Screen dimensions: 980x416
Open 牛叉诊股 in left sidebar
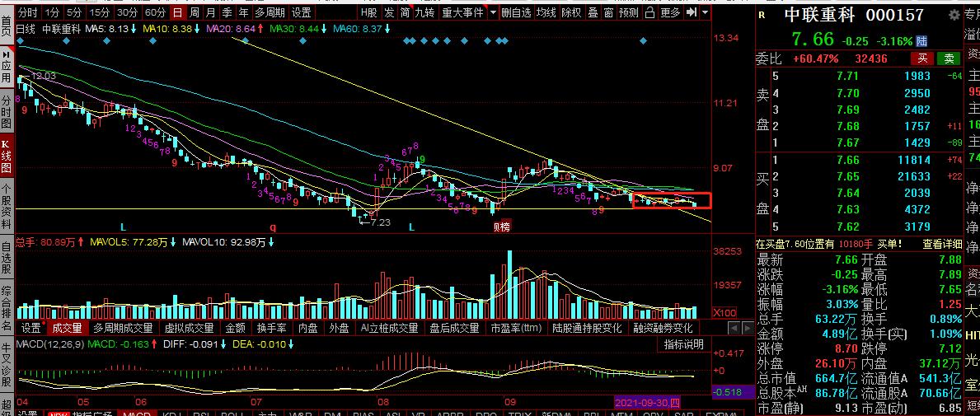click(x=7, y=366)
